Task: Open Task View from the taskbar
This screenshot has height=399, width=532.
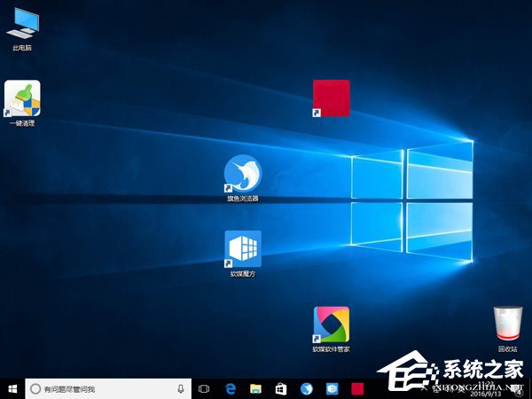Action: [x=204, y=389]
